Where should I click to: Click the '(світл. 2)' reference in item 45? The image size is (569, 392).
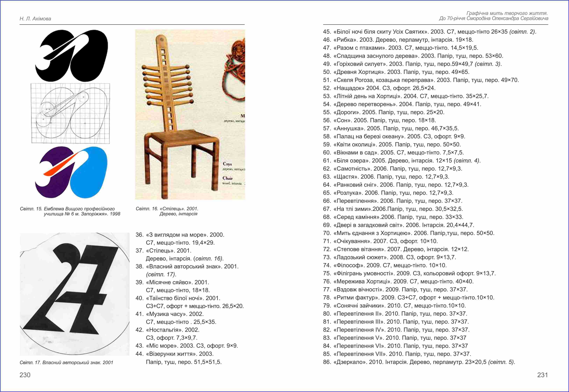(x=523, y=32)
